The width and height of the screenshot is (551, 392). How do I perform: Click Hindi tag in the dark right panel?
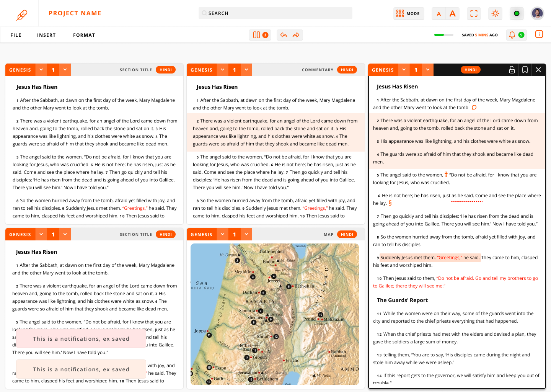[471, 70]
